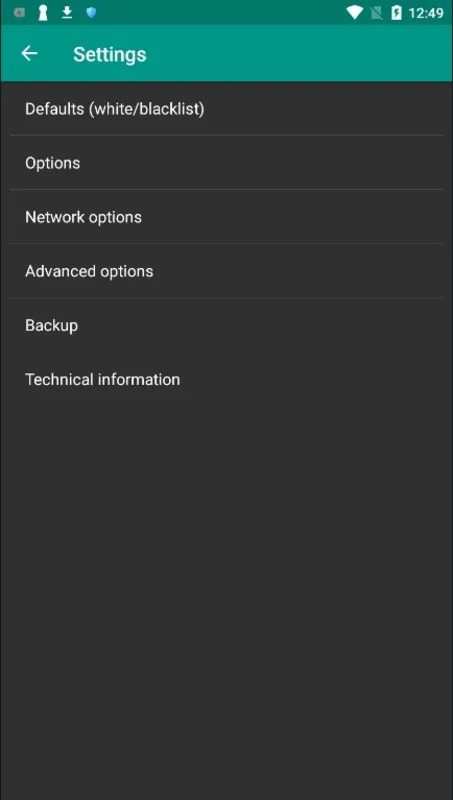Click the empty area below Technical information
The image size is (453, 800).
pos(226,602)
